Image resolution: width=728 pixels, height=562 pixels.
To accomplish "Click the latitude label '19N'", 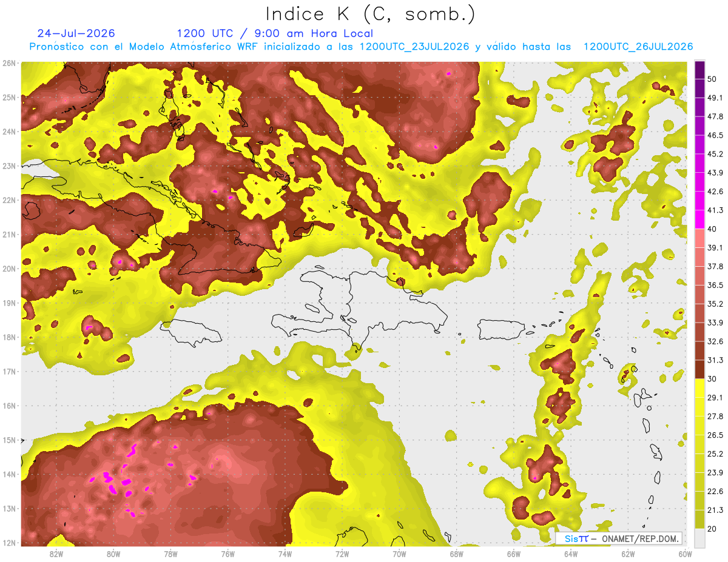I will pos(9,303).
